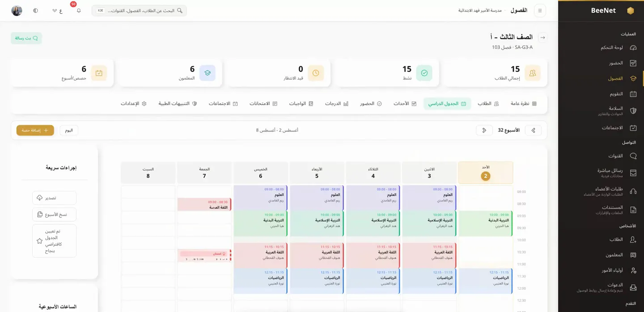Click the أولياء الأمور icon in sidebar

pos(633,270)
